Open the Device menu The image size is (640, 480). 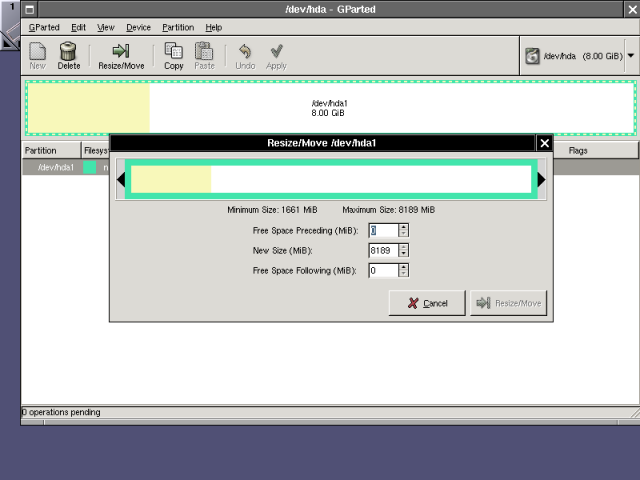[x=138, y=27]
